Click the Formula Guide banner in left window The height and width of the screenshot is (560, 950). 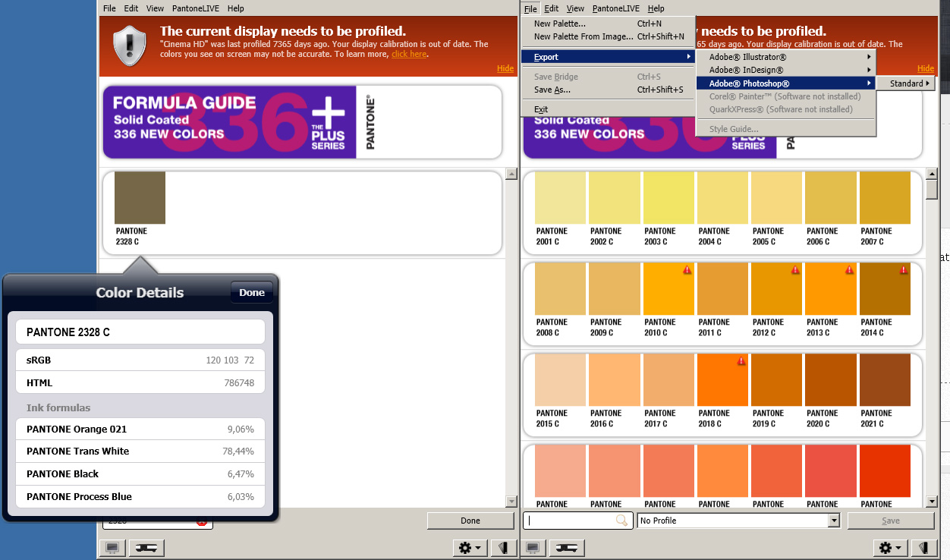(x=302, y=122)
